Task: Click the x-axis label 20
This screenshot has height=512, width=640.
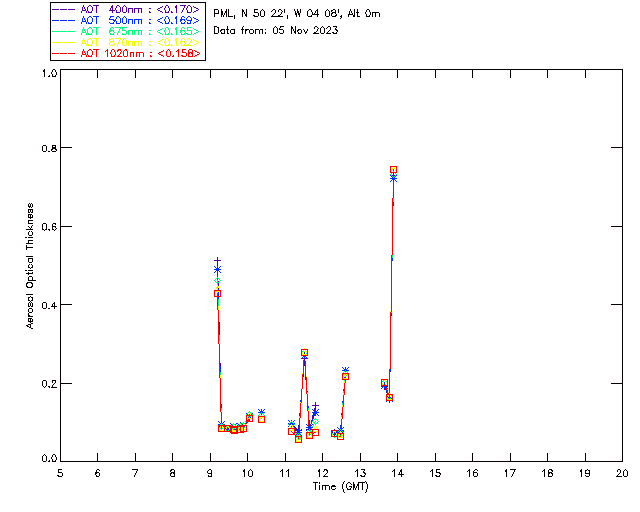Action: [622, 473]
